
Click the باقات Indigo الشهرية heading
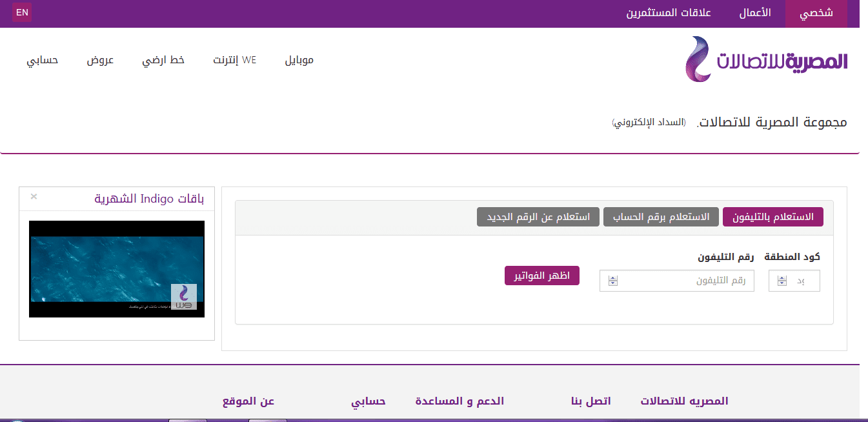(149, 199)
